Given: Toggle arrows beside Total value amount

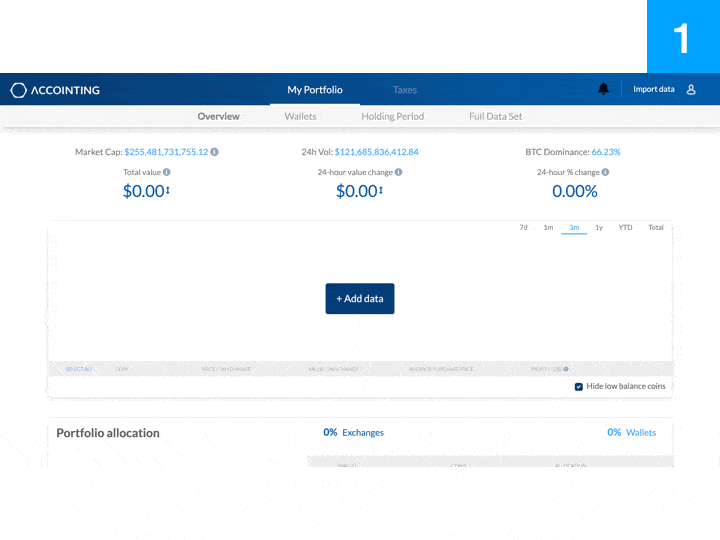Looking at the screenshot, I should pyautogui.click(x=168, y=190).
